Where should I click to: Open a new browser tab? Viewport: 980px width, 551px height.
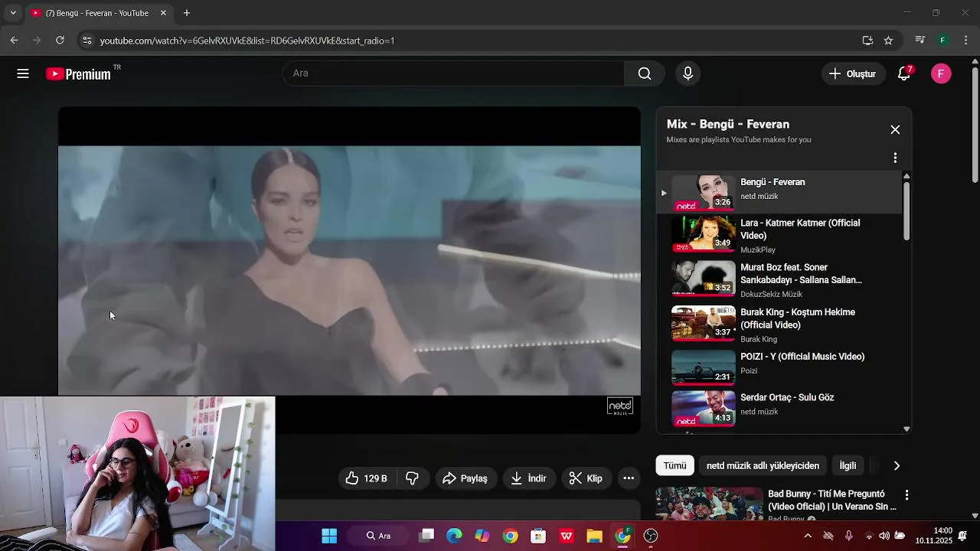[187, 13]
